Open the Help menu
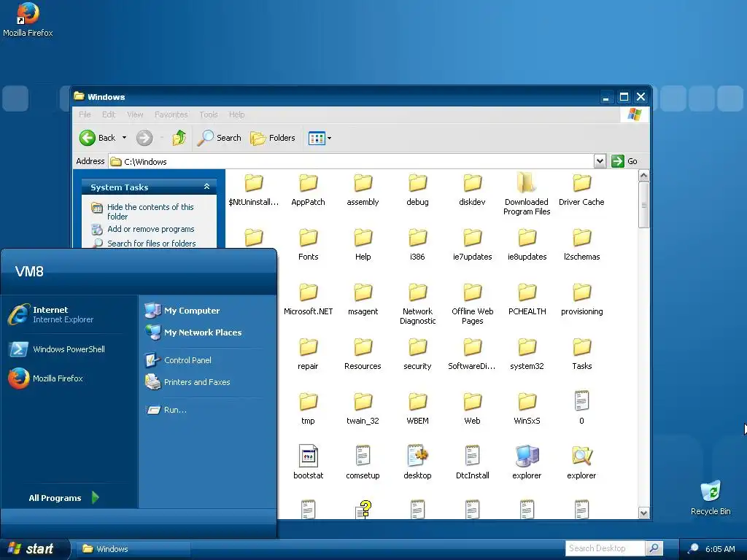The image size is (747, 560). click(x=236, y=114)
